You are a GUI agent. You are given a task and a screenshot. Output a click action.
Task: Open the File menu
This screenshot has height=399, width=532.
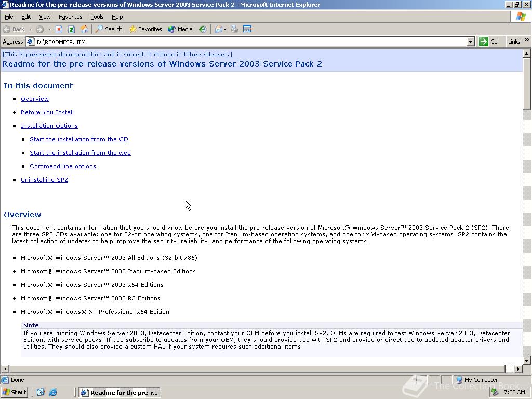point(9,17)
